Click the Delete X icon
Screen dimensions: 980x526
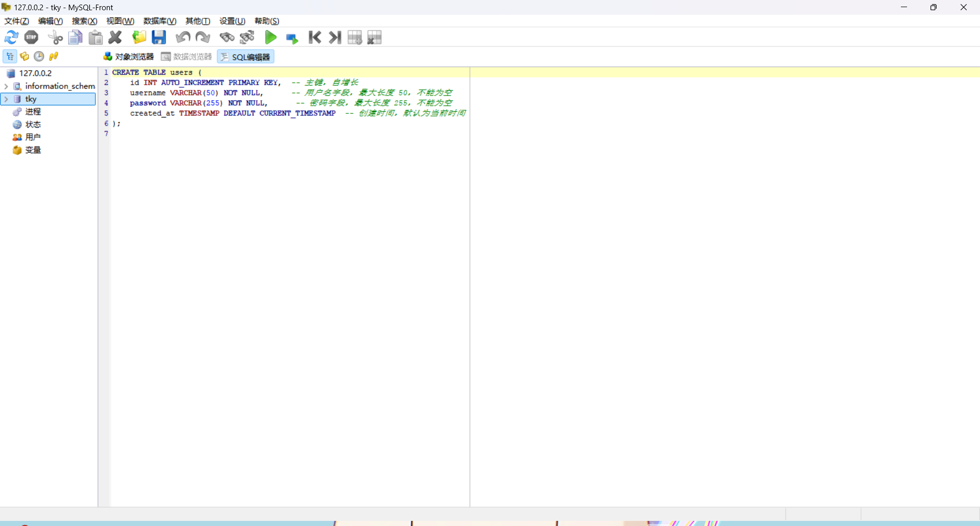tap(115, 37)
